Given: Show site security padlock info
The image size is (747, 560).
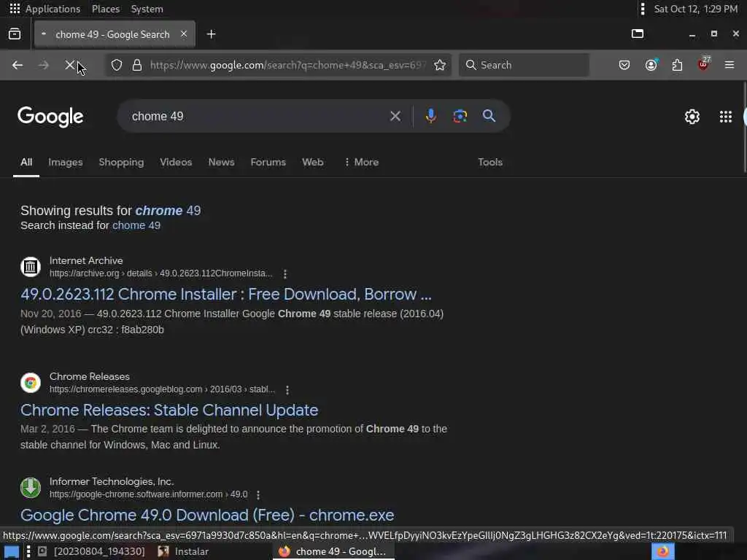Looking at the screenshot, I should pos(137,65).
